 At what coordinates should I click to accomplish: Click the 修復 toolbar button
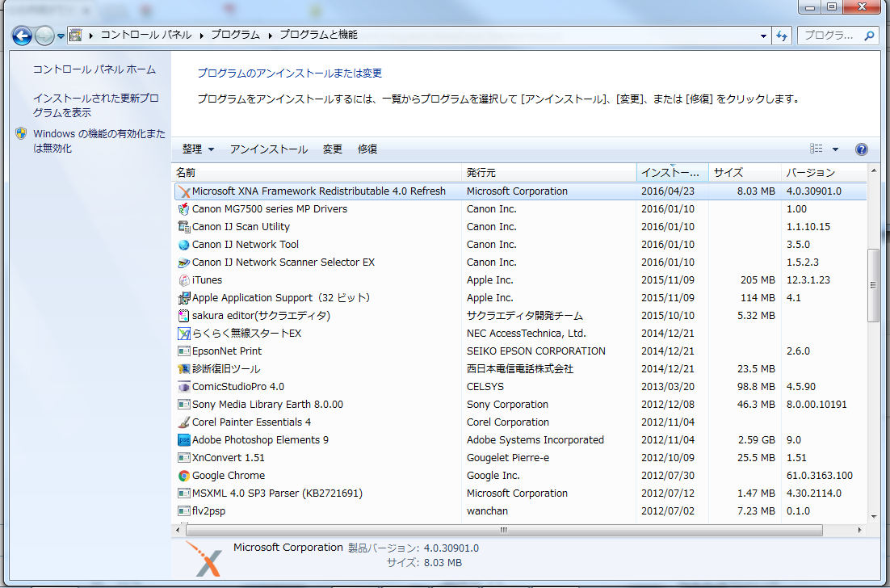tap(367, 149)
